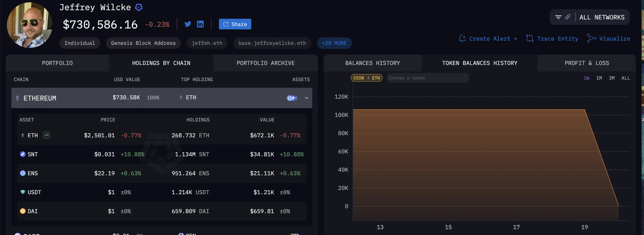Click the link icon beside ALL NETWORKS
Viewport: 644px width, 235px height.
point(568,17)
